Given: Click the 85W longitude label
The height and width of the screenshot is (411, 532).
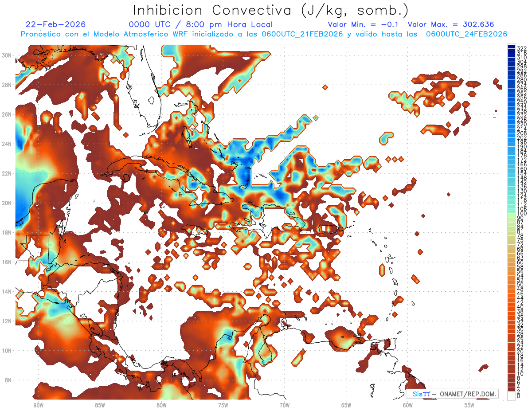Looking at the screenshot, I should [x=100, y=405].
